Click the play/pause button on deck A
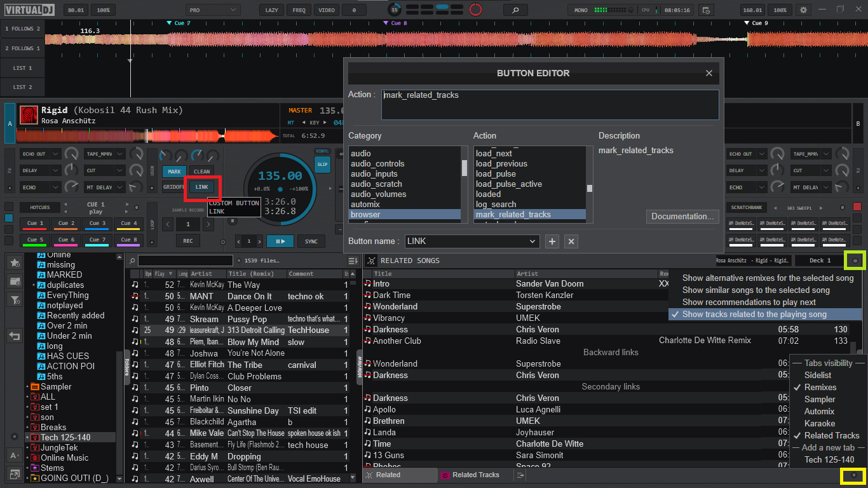 [280, 241]
